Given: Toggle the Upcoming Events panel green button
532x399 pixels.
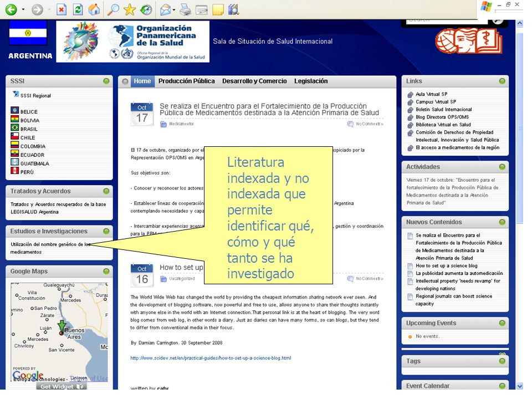Looking at the screenshot, I should 502,323.
